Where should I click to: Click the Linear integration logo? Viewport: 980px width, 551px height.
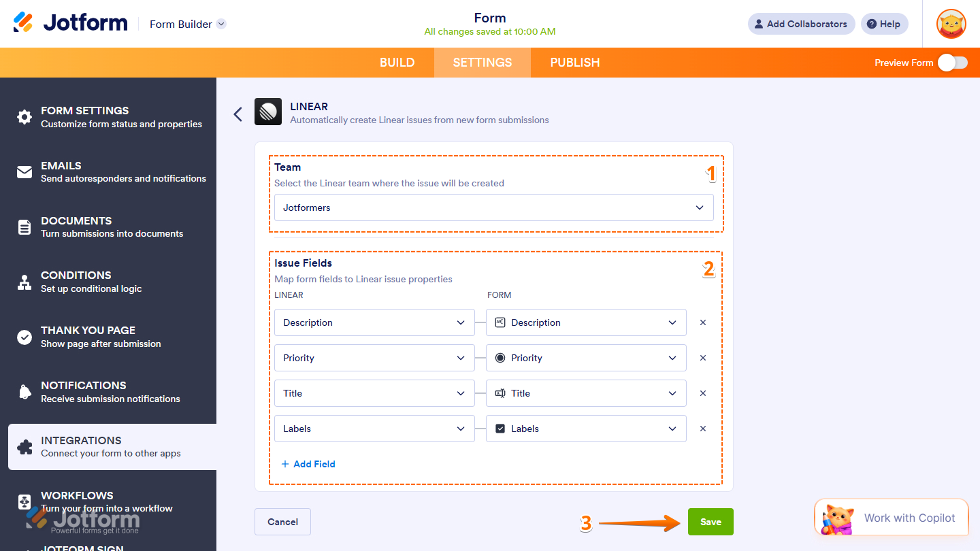[x=267, y=112]
